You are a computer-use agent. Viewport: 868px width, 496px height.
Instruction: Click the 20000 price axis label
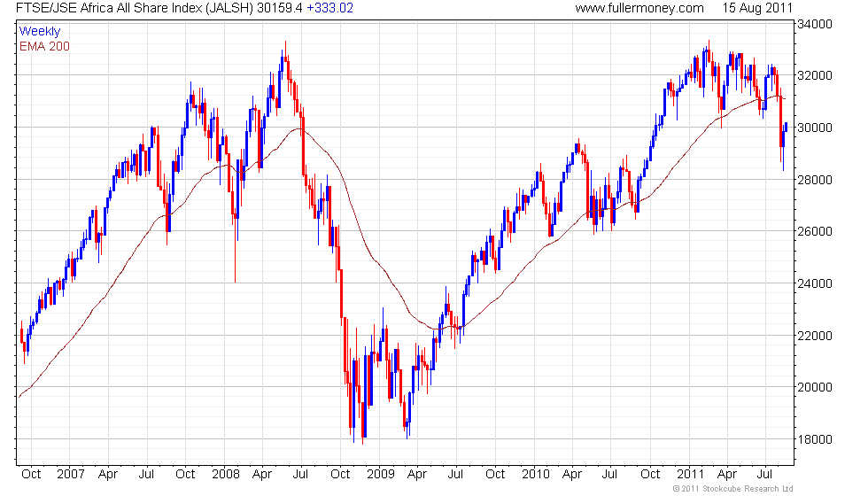point(814,387)
